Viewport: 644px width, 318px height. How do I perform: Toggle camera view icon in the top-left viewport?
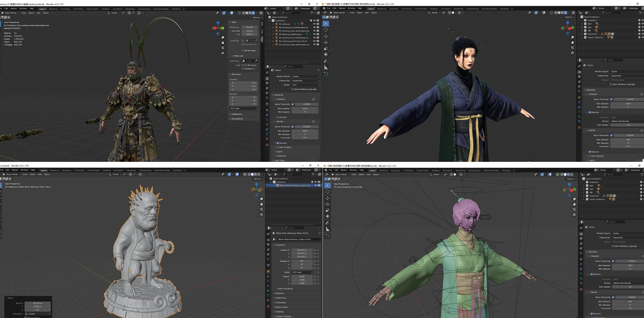(223, 48)
